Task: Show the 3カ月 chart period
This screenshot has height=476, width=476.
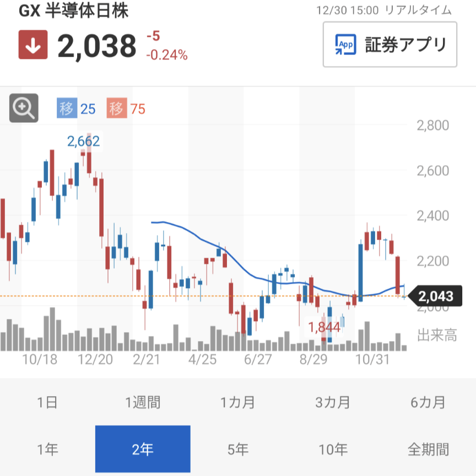Action: pyautogui.click(x=333, y=402)
